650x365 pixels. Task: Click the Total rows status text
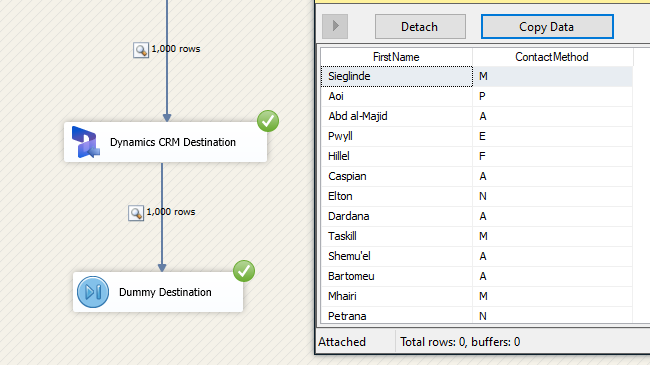pyautogui.click(x=460, y=342)
